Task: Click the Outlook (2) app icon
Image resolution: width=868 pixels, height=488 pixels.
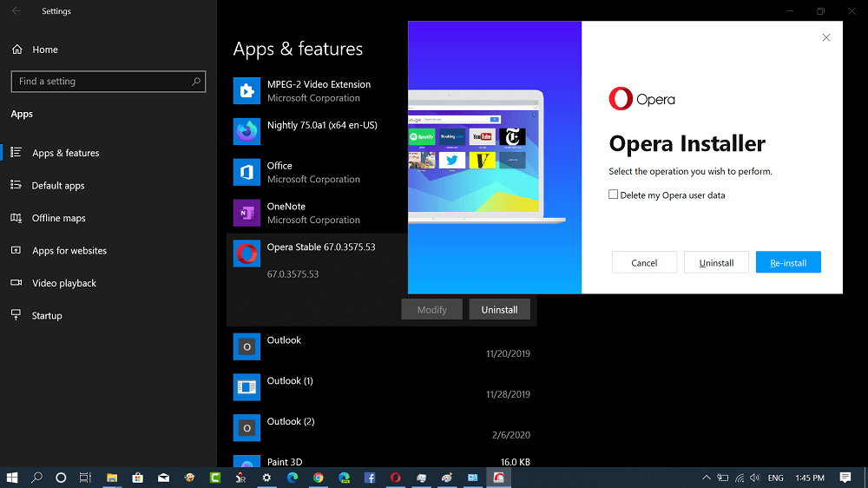Action: pyautogui.click(x=247, y=428)
